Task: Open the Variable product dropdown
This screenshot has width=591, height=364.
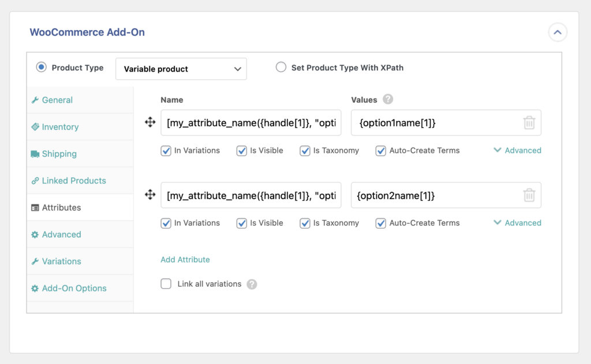Action: [181, 68]
